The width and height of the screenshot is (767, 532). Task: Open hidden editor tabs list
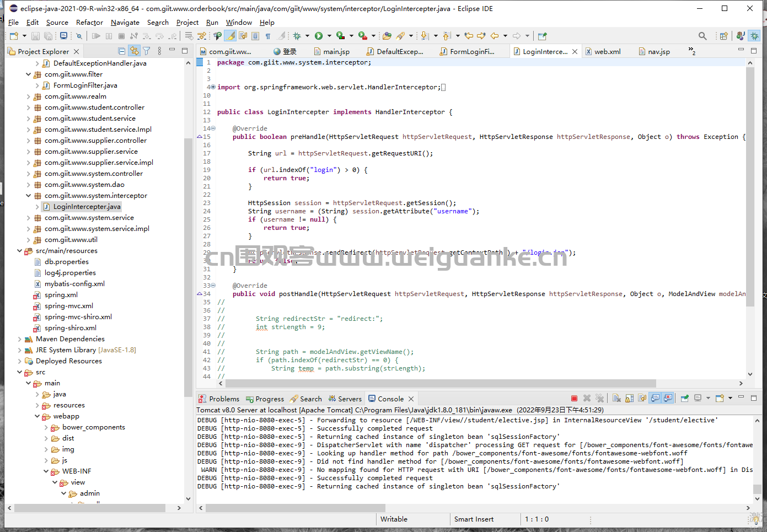click(691, 51)
